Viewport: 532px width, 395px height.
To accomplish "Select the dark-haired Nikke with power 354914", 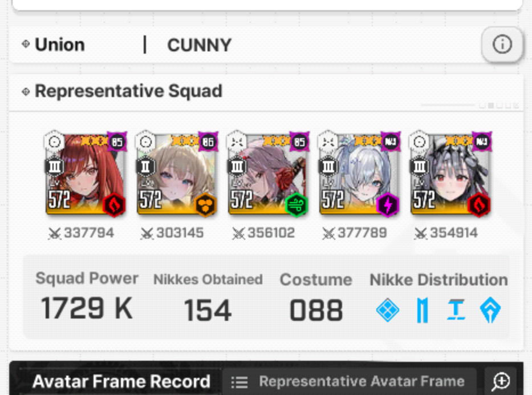I will click(450, 174).
